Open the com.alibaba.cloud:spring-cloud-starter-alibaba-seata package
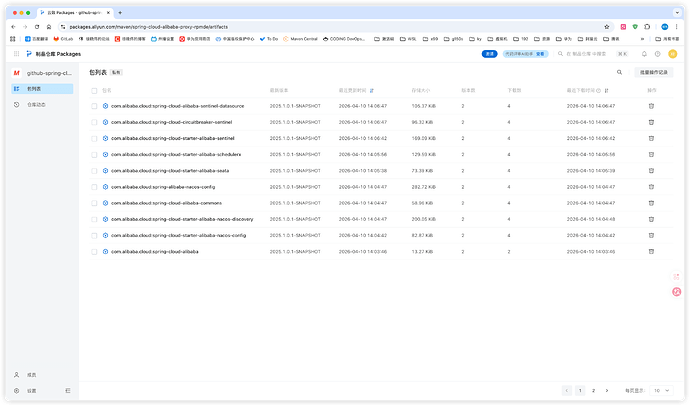Screen dimensions: 690x405 pos(170,171)
